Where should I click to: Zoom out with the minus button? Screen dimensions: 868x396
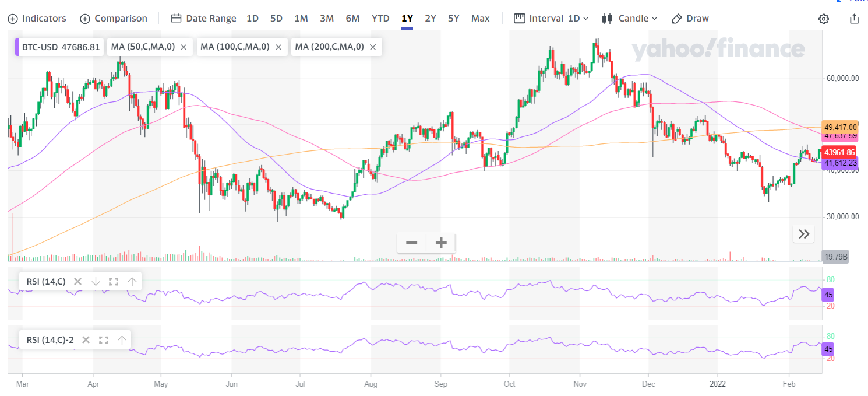411,243
